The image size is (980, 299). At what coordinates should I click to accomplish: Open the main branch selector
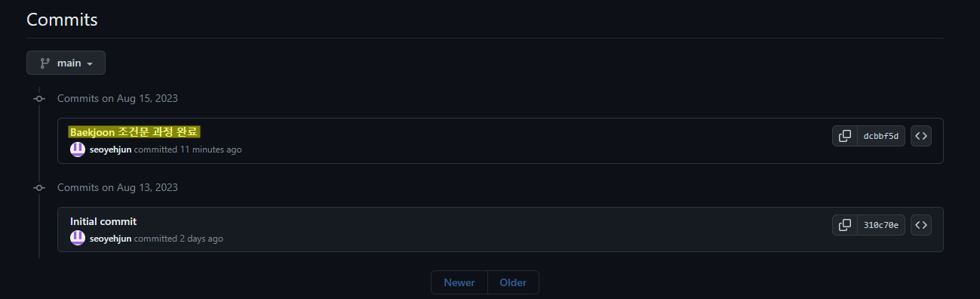click(66, 63)
